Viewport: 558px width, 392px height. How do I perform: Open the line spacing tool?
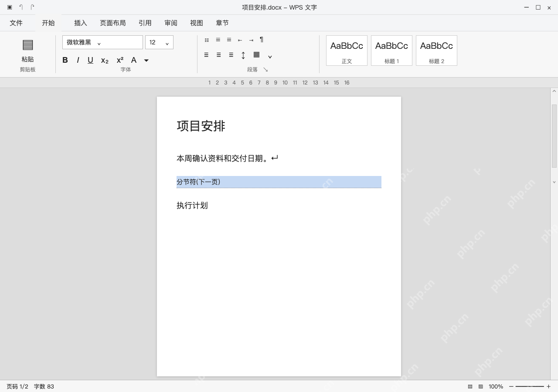[x=243, y=55]
